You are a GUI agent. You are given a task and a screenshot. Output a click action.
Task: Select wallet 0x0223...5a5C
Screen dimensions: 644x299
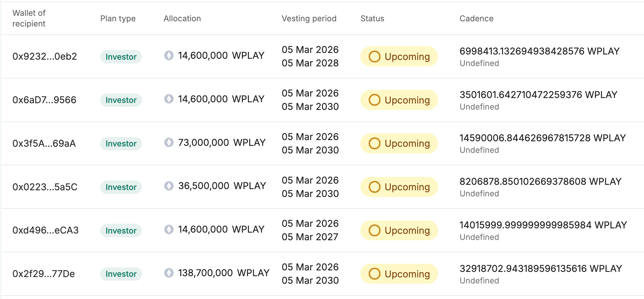(45, 187)
